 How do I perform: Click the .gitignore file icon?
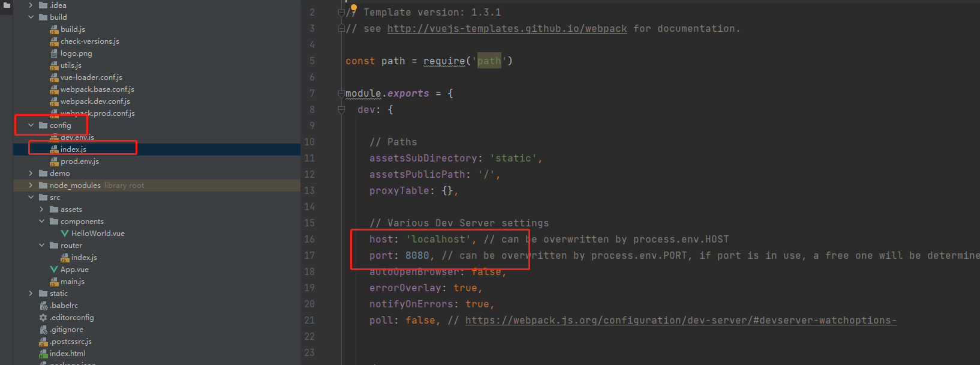coord(43,330)
